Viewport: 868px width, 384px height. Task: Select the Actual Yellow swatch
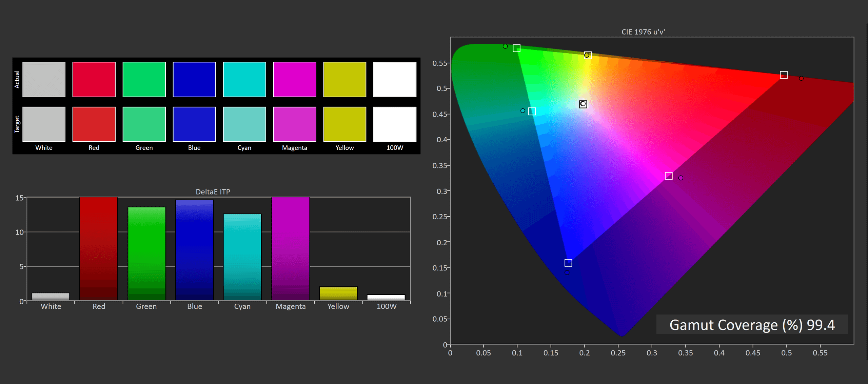[345, 79]
